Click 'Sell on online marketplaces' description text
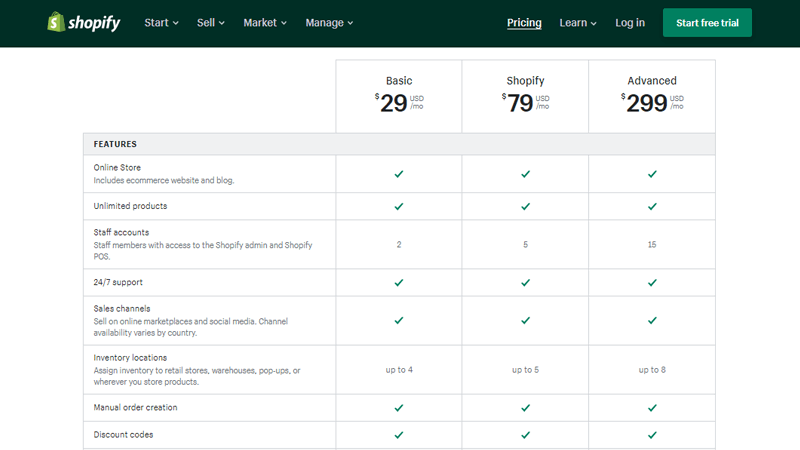Screen dimensions: 800x450 pos(190,327)
